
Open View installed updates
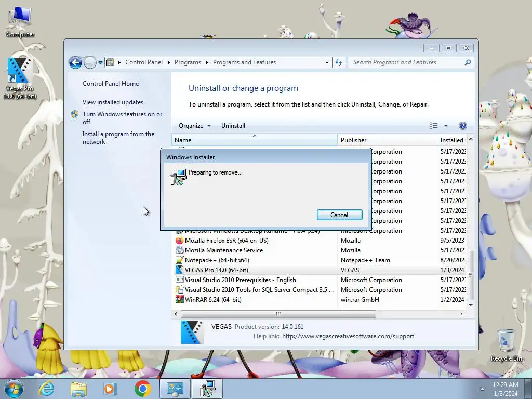click(113, 102)
